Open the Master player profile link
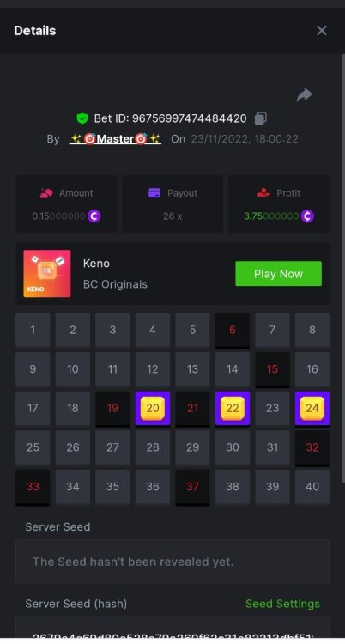 pyautogui.click(x=115, y=139)
